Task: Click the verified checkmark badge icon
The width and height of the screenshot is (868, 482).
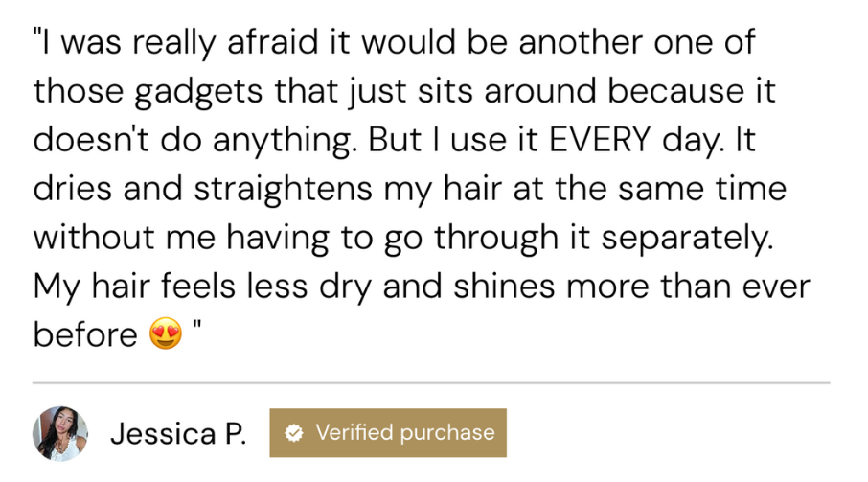Action: click(x=295, y=433)
